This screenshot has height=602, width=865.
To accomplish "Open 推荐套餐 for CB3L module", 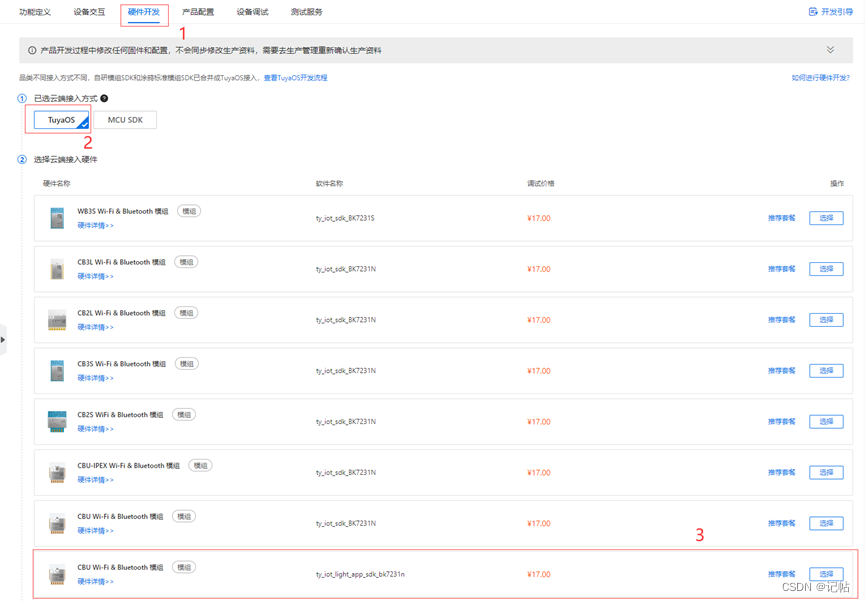I will coord(782,269).
